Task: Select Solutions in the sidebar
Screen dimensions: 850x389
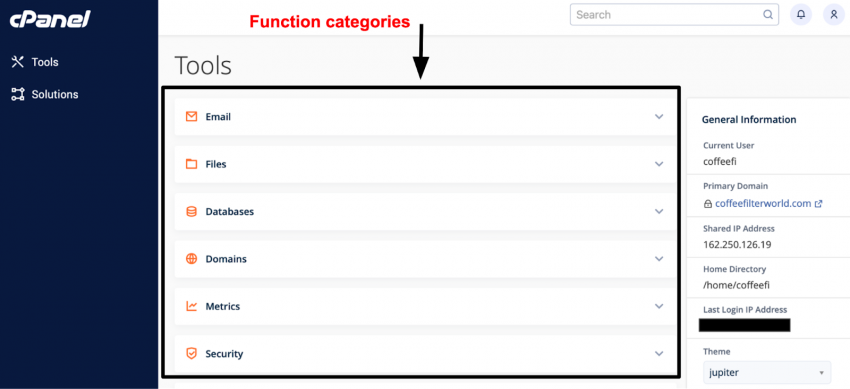Action: (x=45, y=94)
